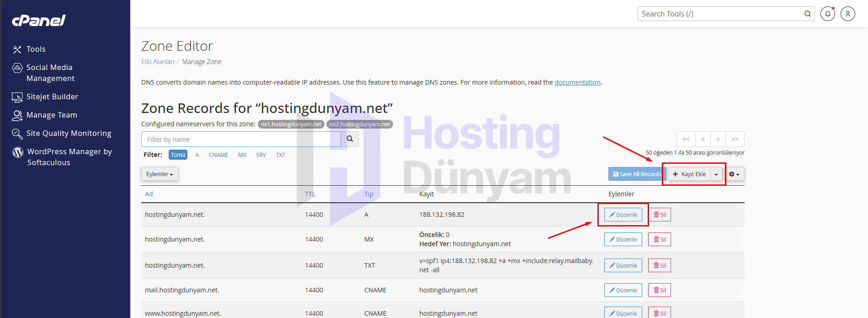Jump to last page with >> button
Viewport: 868px width, 318px height.
point(735,139)
